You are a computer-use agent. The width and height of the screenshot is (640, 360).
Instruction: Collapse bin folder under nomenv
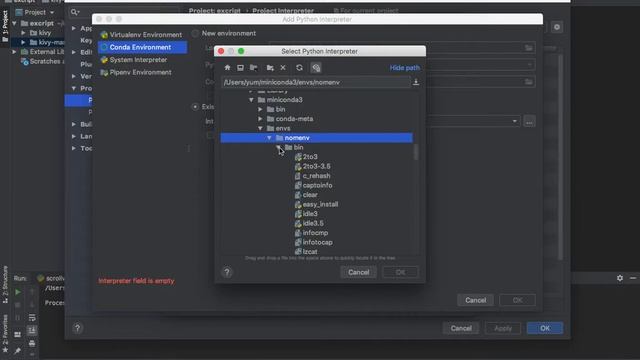click(278, 147)
